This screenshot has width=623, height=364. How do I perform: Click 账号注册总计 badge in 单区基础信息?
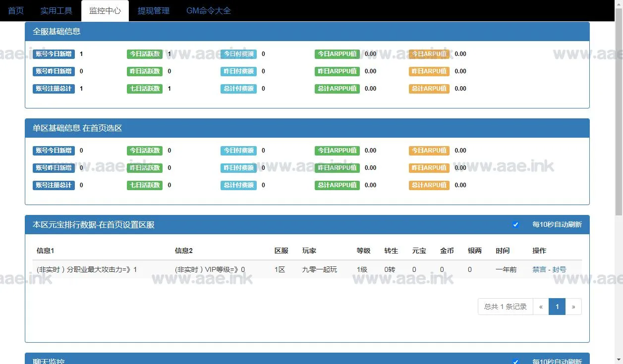[x=54, y=185]
